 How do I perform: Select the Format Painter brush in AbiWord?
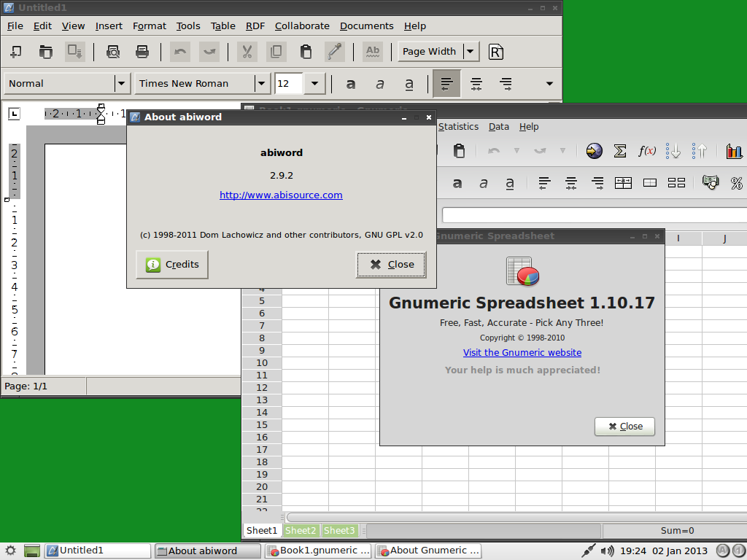coord(335,52)
